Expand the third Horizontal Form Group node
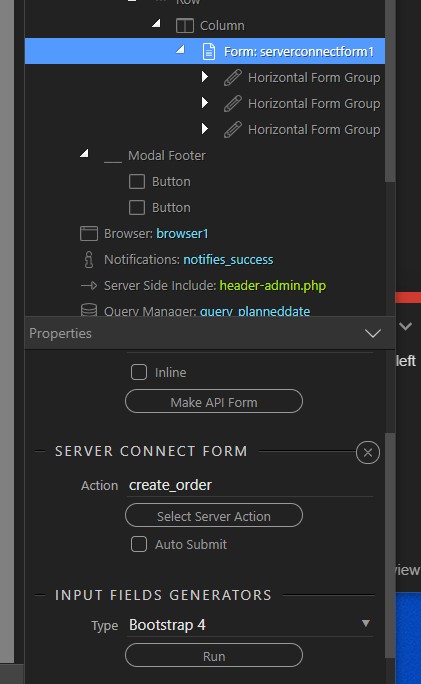 [x=204, y=129]
